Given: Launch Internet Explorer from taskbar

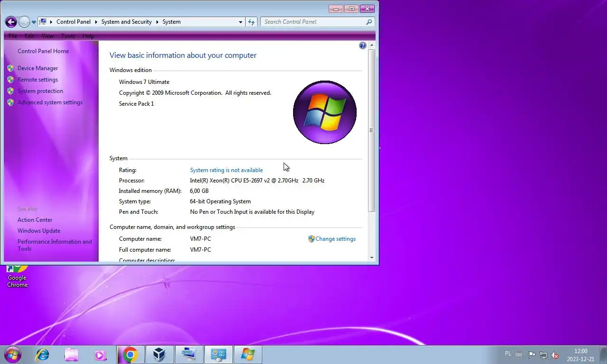Looking at the screenshot, I should [43, 355].
